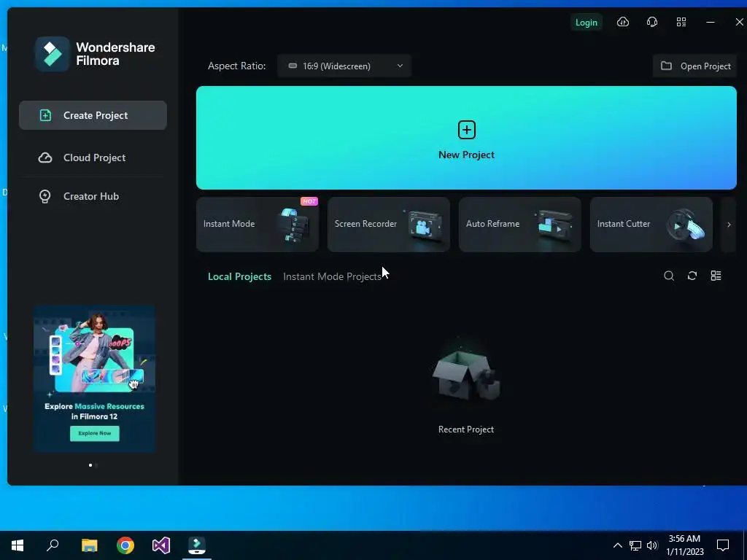Click the plus icon in New Project

466,130
